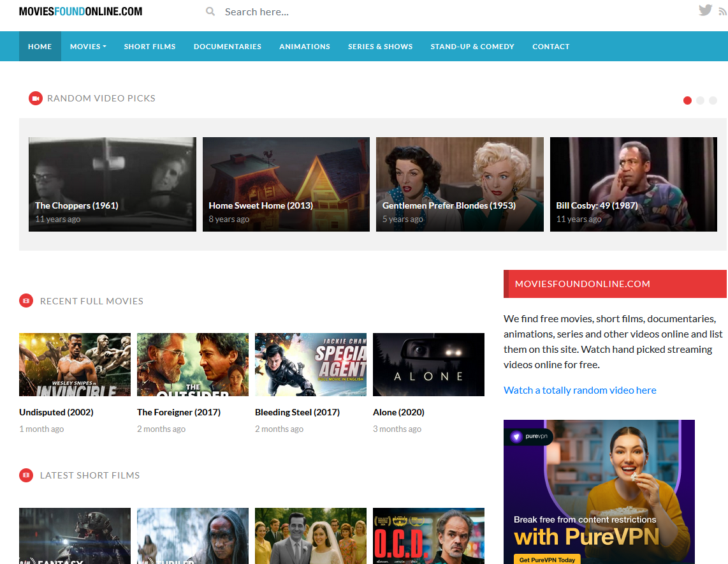The width and height of the screenshot is (728, 564).
Task: Open The Foreigner (2017) title link
Action: (178, 412)
